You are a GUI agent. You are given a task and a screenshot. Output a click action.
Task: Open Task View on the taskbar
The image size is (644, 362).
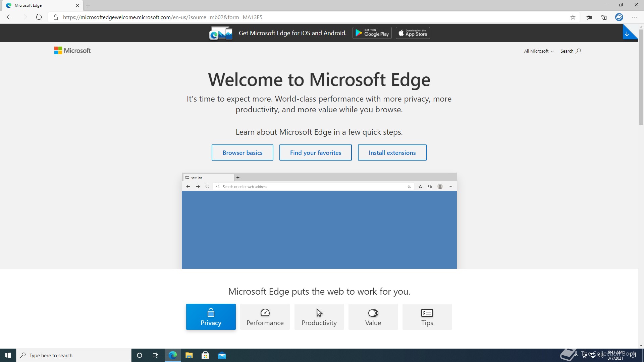(x=156, y=355)
